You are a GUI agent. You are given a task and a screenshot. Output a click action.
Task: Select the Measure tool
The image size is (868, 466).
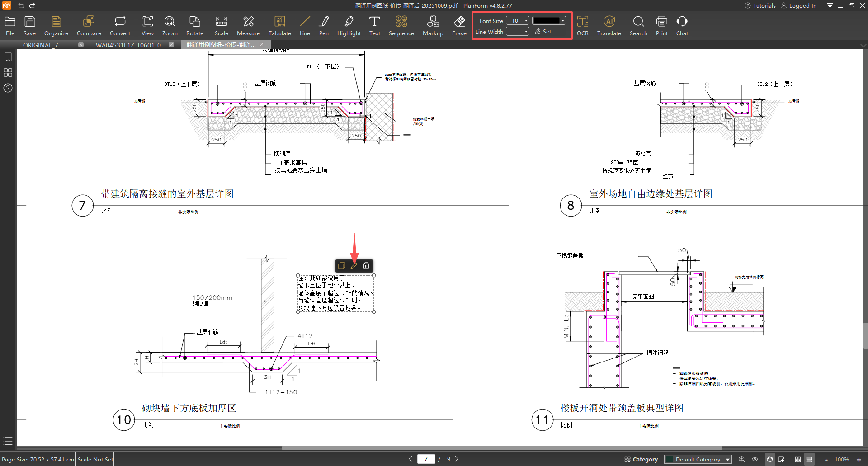248,26
